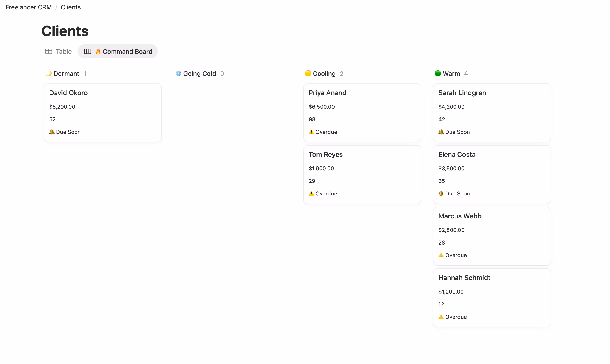Click the Cooling column header
This screenshot has width=610, height=364.
[324, 74]
